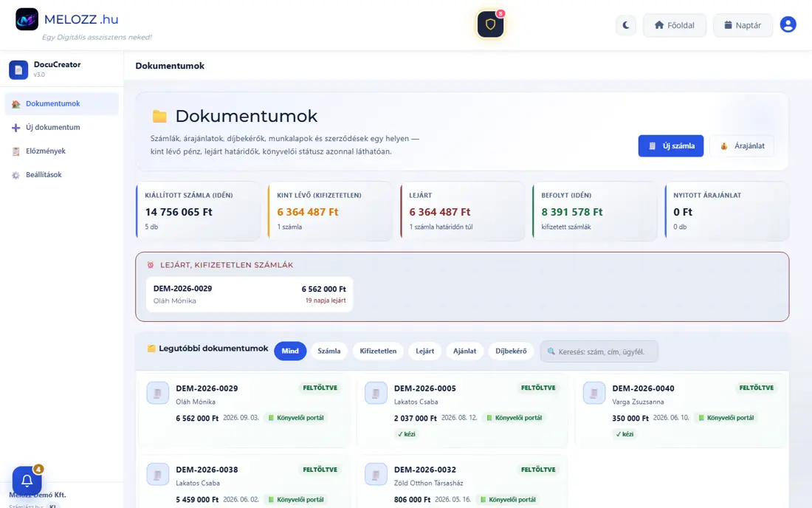Click the alarm icon by Lejárt, kifizetetlen számlák
This screenshot has width=812, height=508.
[x=151, y=264]
